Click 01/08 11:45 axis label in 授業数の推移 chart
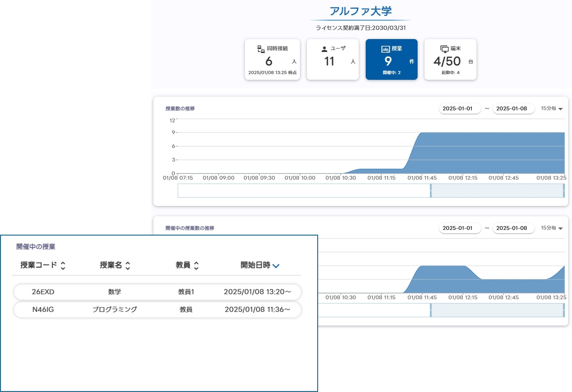The width and height of the screenshot is (572, 392). [422, 178]
